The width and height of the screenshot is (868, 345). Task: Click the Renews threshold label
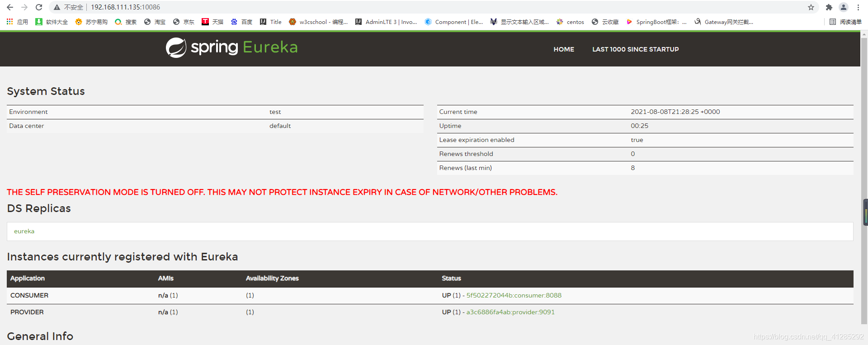point(466,154)
